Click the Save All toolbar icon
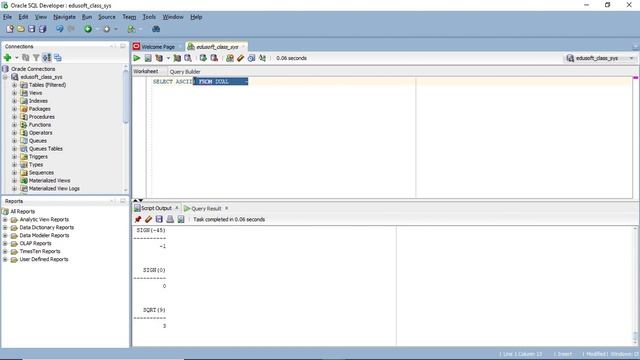Screen dimensions: 640x360 point(42,29)
